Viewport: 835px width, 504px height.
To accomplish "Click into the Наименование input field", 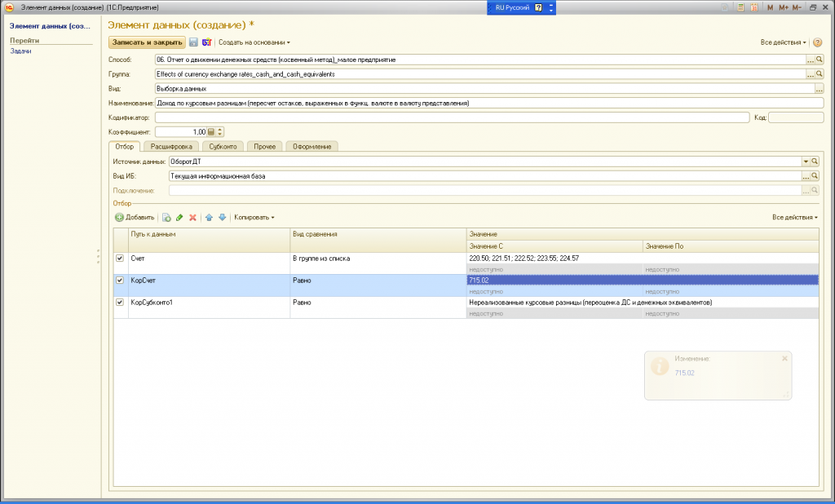I will pyautogui.click(x=489, y=104).
